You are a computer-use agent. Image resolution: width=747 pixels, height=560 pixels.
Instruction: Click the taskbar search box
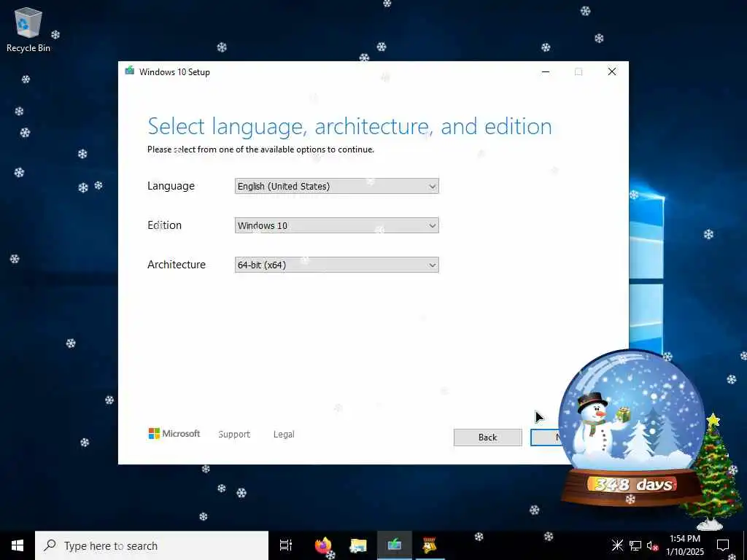152,545
